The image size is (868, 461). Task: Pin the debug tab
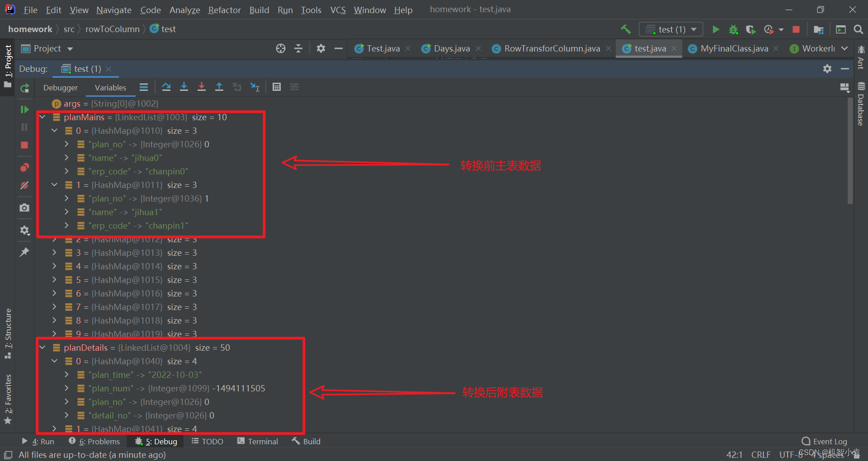[x=24, y=252]
